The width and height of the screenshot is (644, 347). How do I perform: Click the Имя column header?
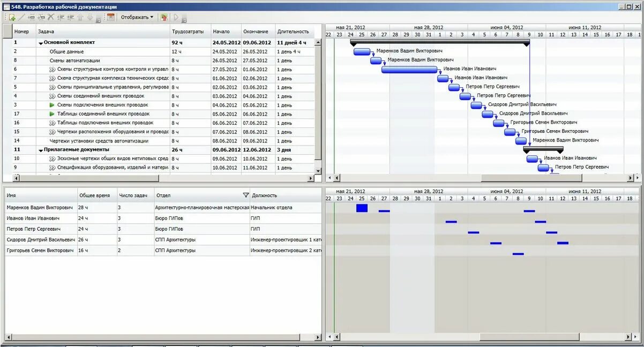point(41,195)
